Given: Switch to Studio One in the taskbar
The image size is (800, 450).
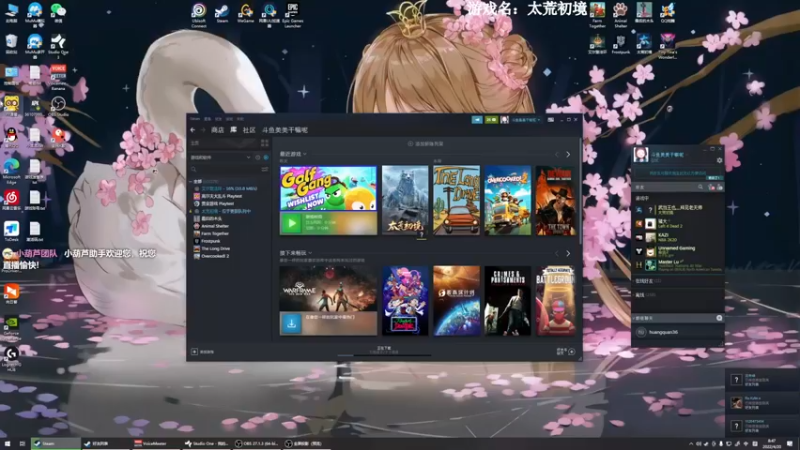Looking at the screenshot, I should click(x=206, y=443).
